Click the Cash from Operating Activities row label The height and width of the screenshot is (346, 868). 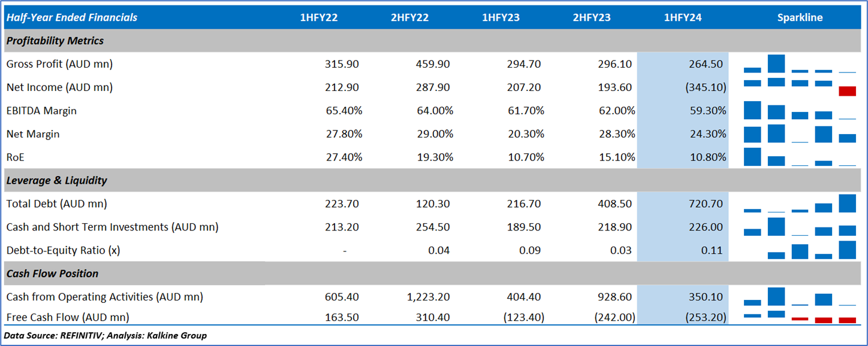pos(105,297)
